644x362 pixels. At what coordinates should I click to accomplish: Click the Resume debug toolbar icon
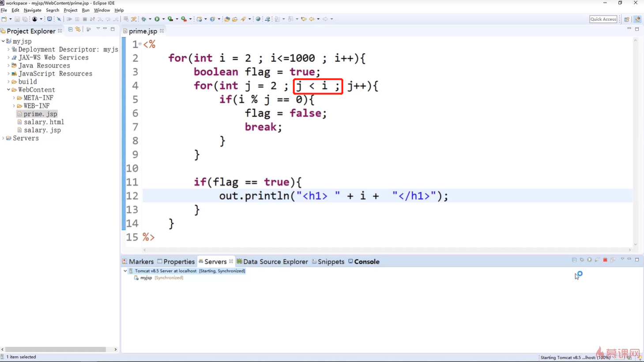[69, 19]
